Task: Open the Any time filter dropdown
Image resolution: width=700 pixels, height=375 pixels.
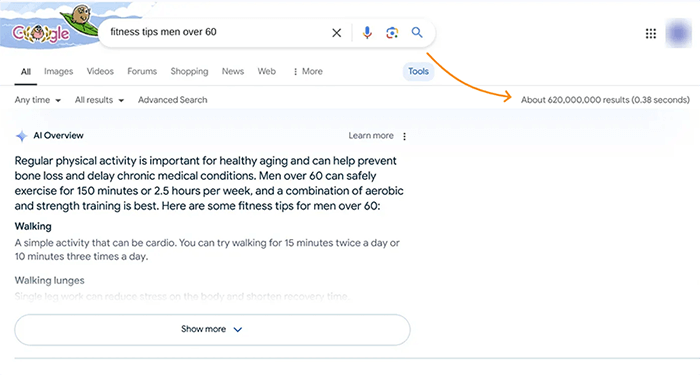Action: [x=38, y=100]
